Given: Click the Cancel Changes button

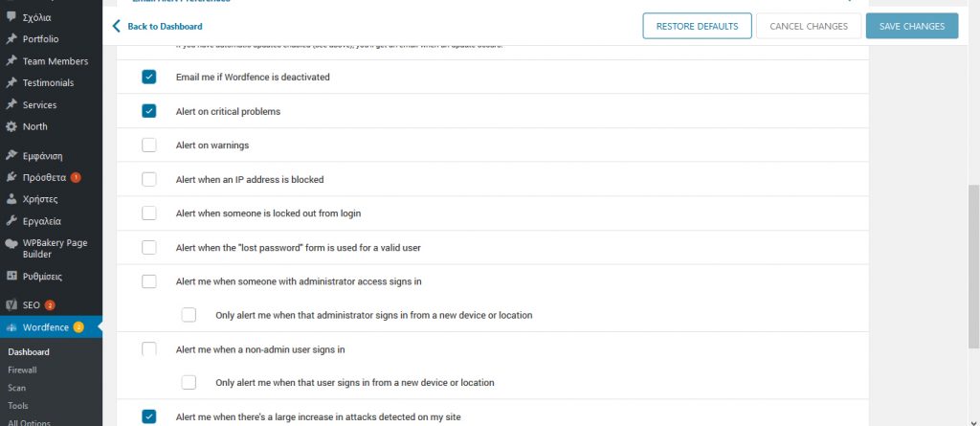Looking at the screenshot, I should tap(809, 27).
